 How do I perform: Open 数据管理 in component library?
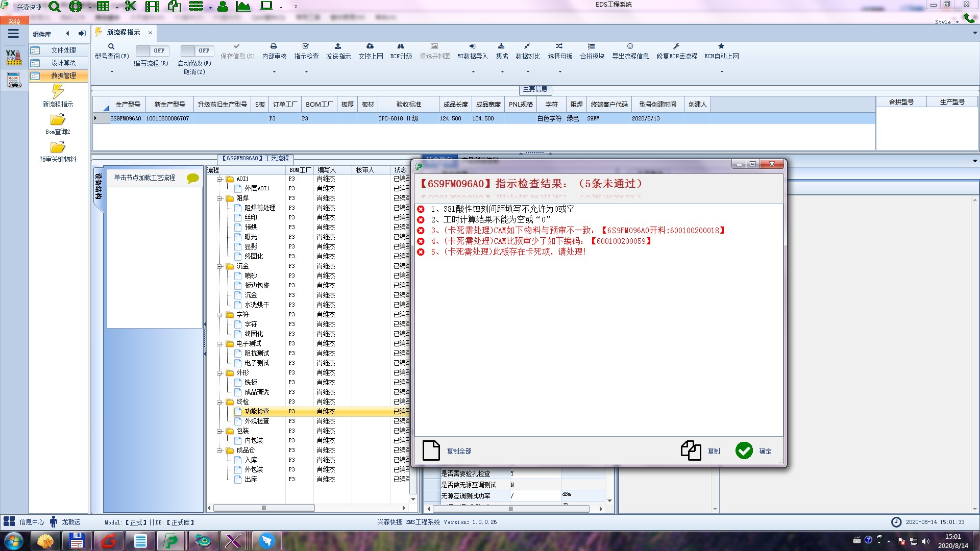(63, 76)
